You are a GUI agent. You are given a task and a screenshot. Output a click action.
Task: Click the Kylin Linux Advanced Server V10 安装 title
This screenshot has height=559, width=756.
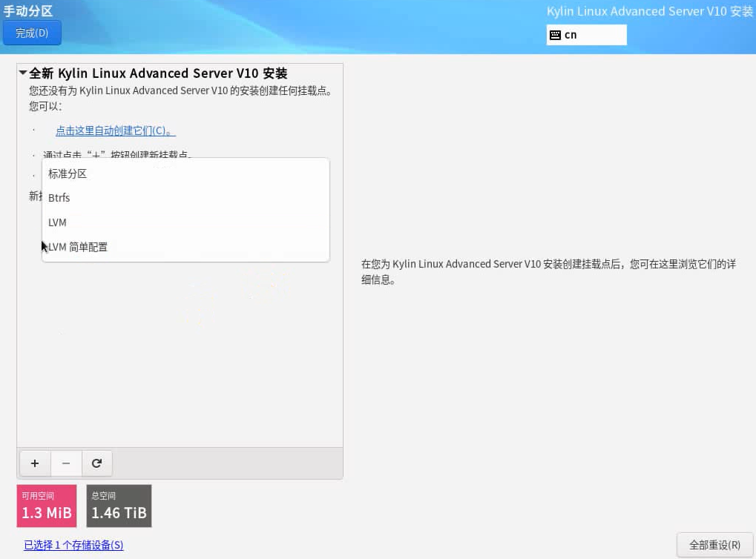coord(649,11)
